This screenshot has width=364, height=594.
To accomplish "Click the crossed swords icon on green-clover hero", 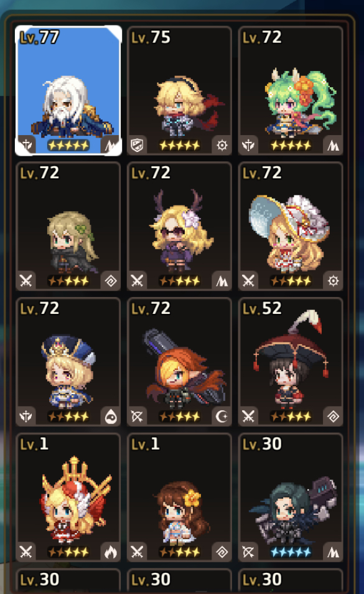I will 26,281.
